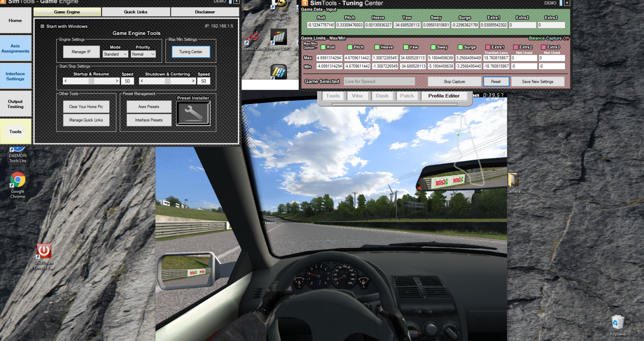Viewport: 644px width, 341px height.
Task: Open the Assetto Corsa desktop shortcut
Action: pos(253,41)
